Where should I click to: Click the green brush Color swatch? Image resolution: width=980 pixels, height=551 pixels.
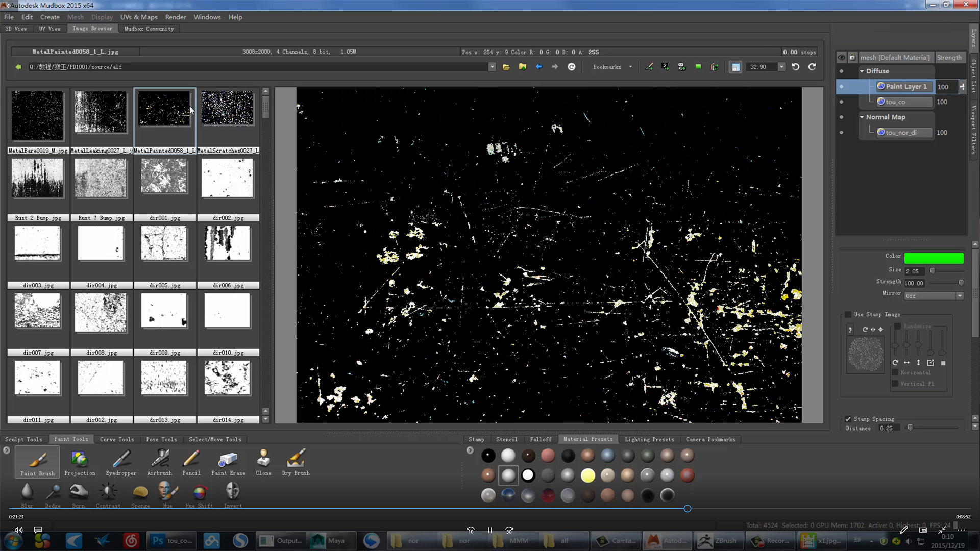click(934, 258)
